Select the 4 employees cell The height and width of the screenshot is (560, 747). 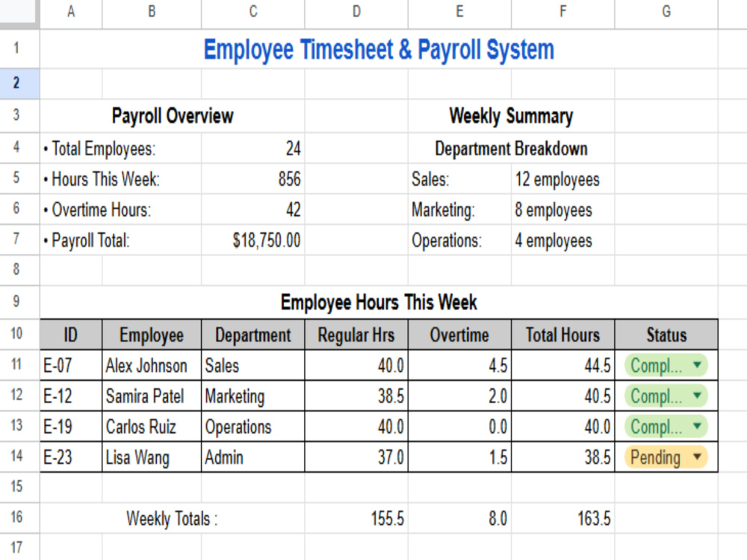point(563,240)
